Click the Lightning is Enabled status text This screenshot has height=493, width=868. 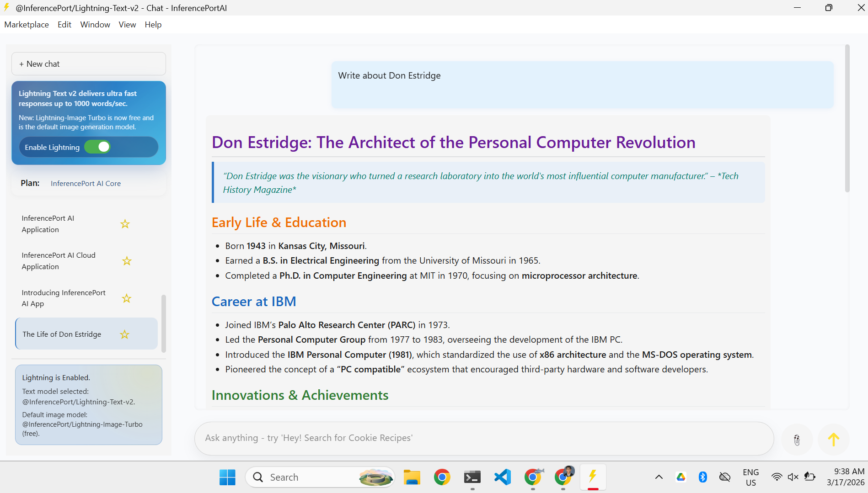(x=56, y=377)
